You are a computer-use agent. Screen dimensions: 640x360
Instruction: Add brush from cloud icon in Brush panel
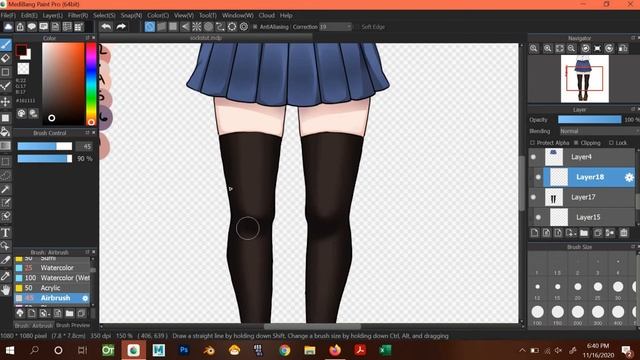tap(20, 313)
